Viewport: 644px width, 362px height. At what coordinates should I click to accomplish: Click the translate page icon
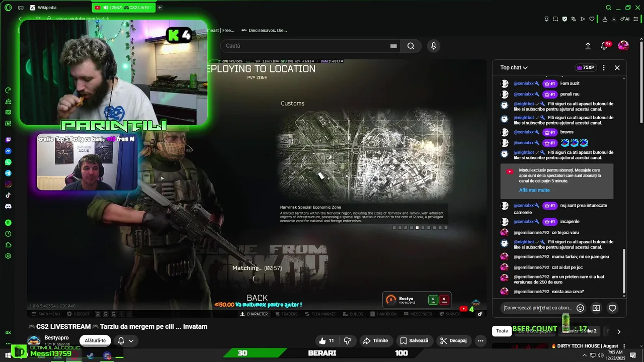(574, 19)
